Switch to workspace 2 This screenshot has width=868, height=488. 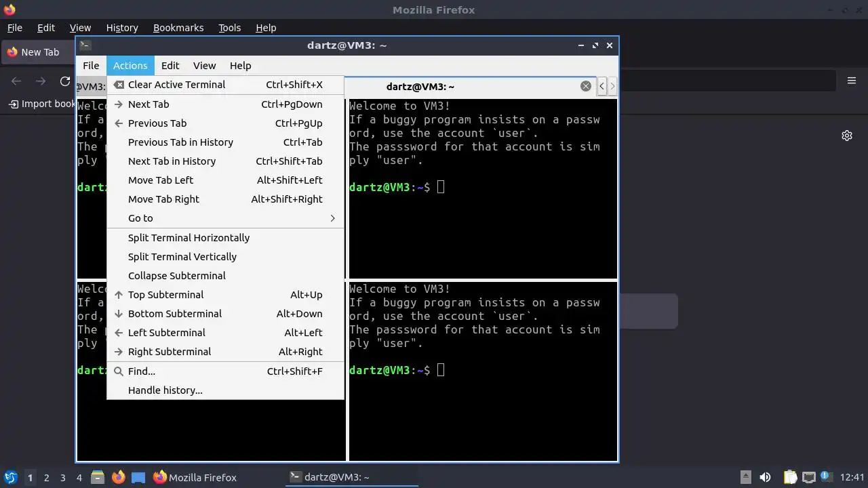coord(46,478)
